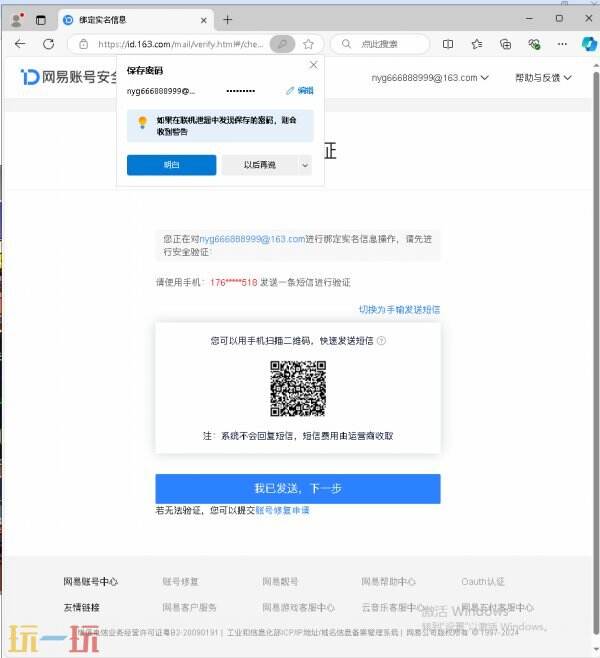600x658 pixels.
Task: Open the Copilot sidebar icon
Action: 589,44
